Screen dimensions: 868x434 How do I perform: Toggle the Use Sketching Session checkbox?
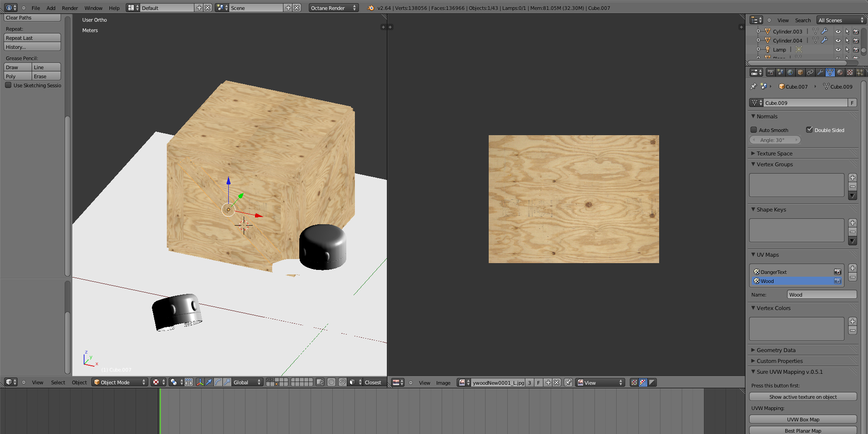coord(8,85)
